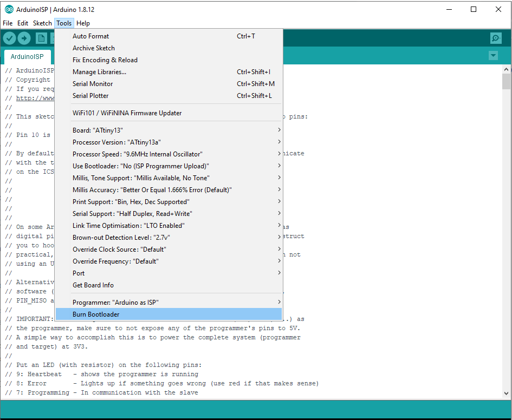Expand the Serial Support submenu
Image resolution: width=512 pixels, height=420 pixels.
click(x=168, y=214)
